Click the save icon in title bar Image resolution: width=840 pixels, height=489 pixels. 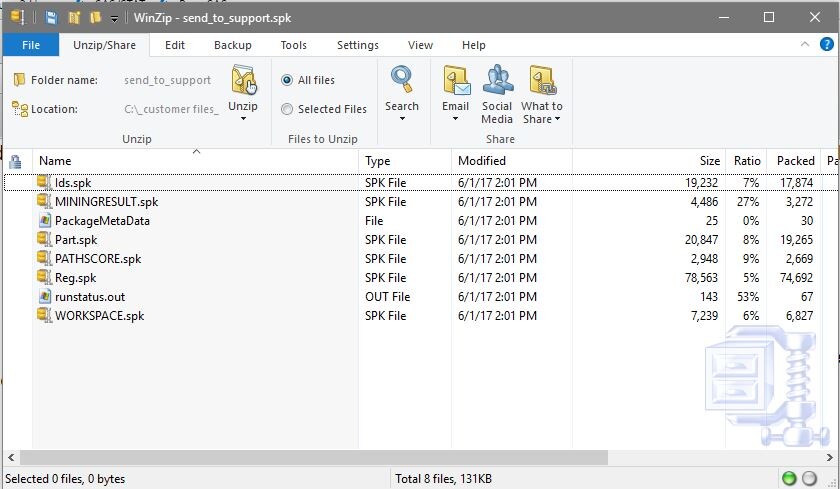tap(50, 17)
